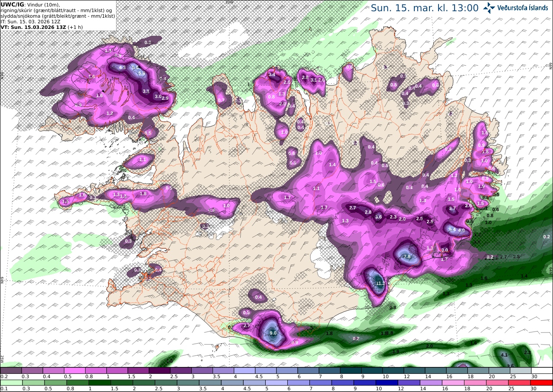Select the top-row snow swatch labeled 16
This screenshot has width=553, height=392.
(x=457, y=370)
